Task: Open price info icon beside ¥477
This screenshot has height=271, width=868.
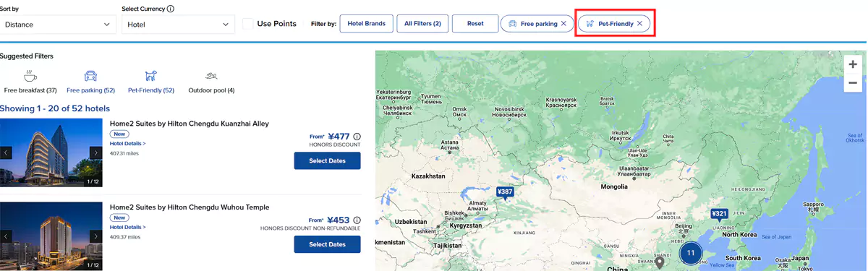Action: pyautogui.click(x=357, y=137)
